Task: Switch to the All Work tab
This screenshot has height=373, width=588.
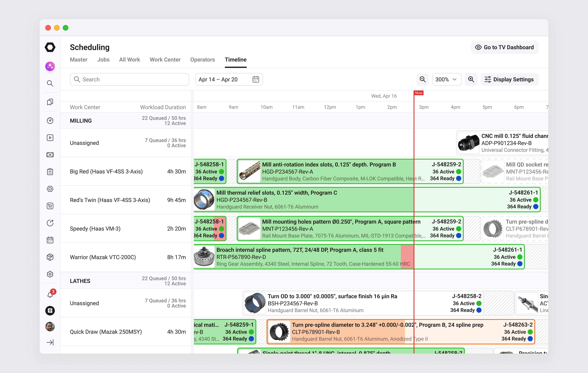Action: point(129,60)
